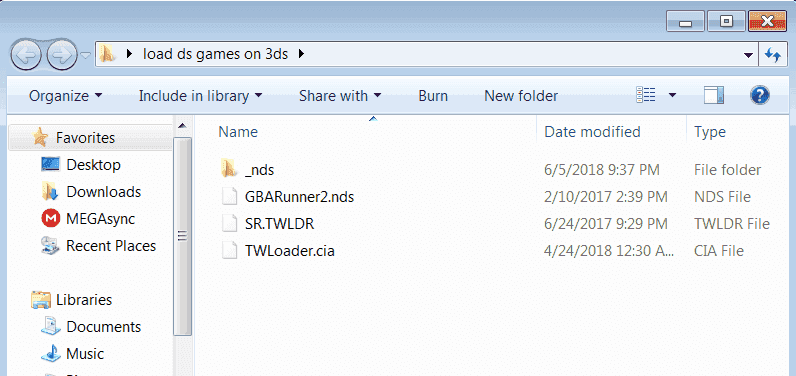796x376 pixels.
Task: Click the TWLoader.cia file icon
Action: (x=229, y=251)
